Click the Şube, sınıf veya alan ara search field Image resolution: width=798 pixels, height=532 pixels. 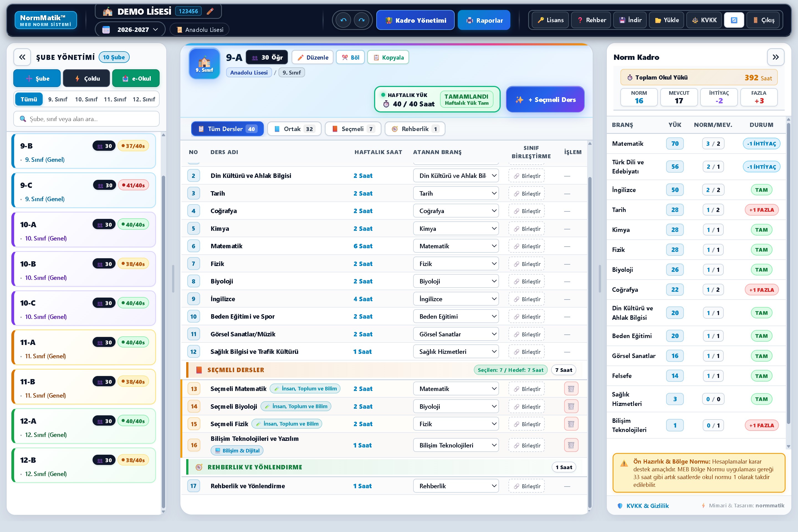coord(86,119)
